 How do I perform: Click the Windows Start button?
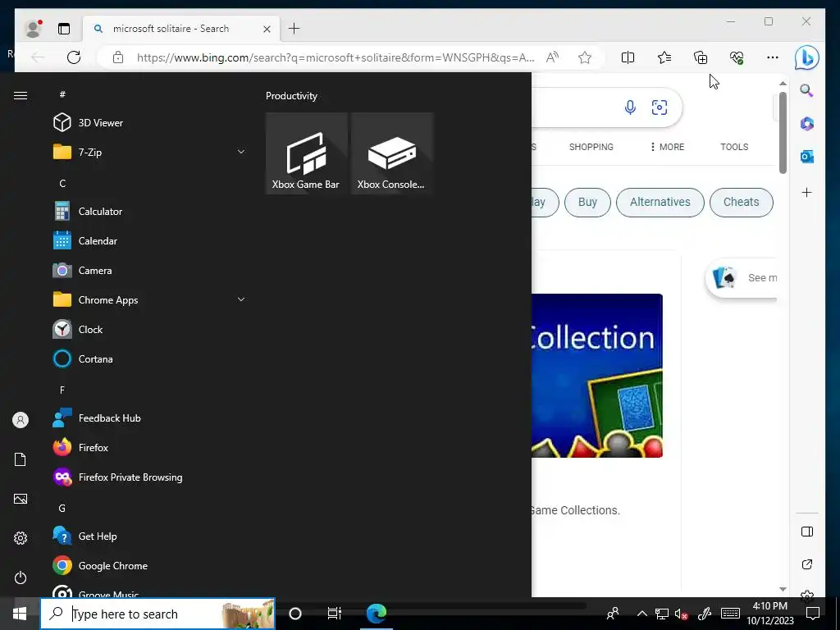coord(20,614)
